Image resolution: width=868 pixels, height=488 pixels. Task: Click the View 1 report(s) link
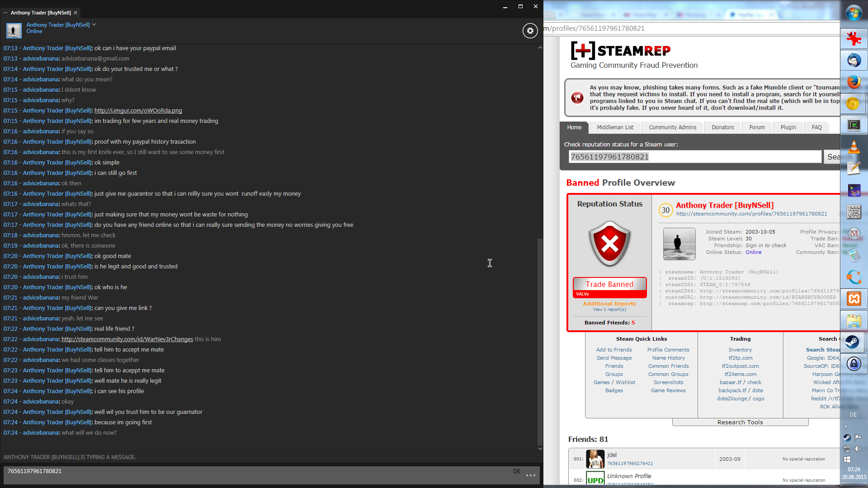[609, 310]
